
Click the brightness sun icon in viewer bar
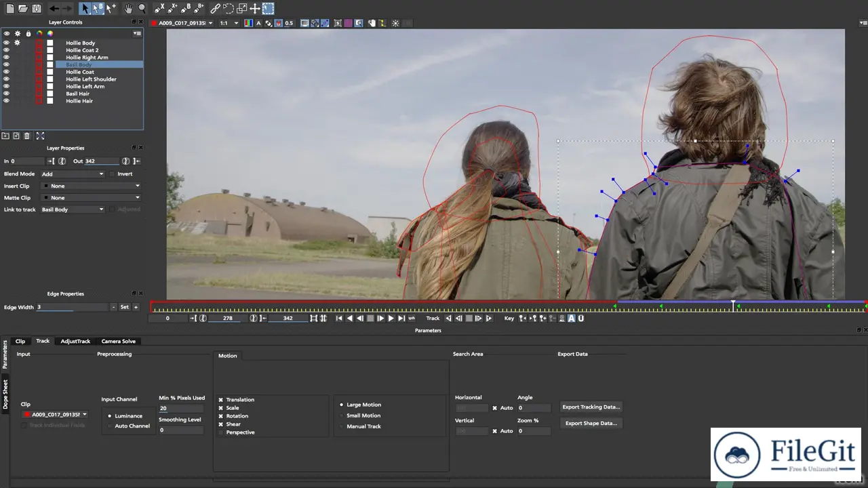pos(395,23)
